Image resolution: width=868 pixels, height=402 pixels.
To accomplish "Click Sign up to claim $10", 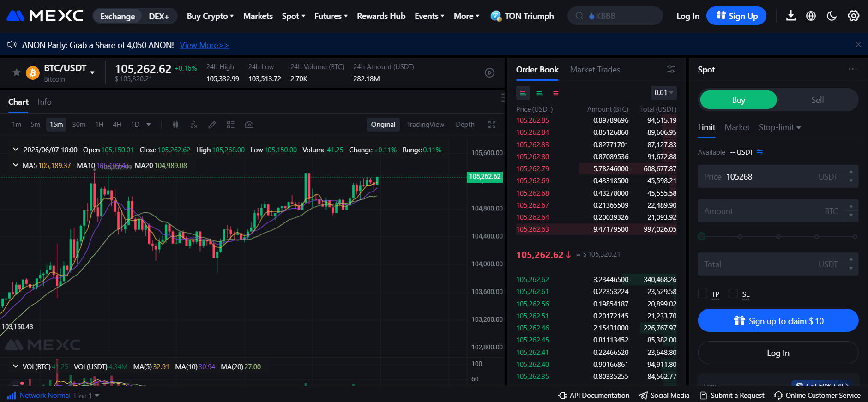I will point(778,321).
